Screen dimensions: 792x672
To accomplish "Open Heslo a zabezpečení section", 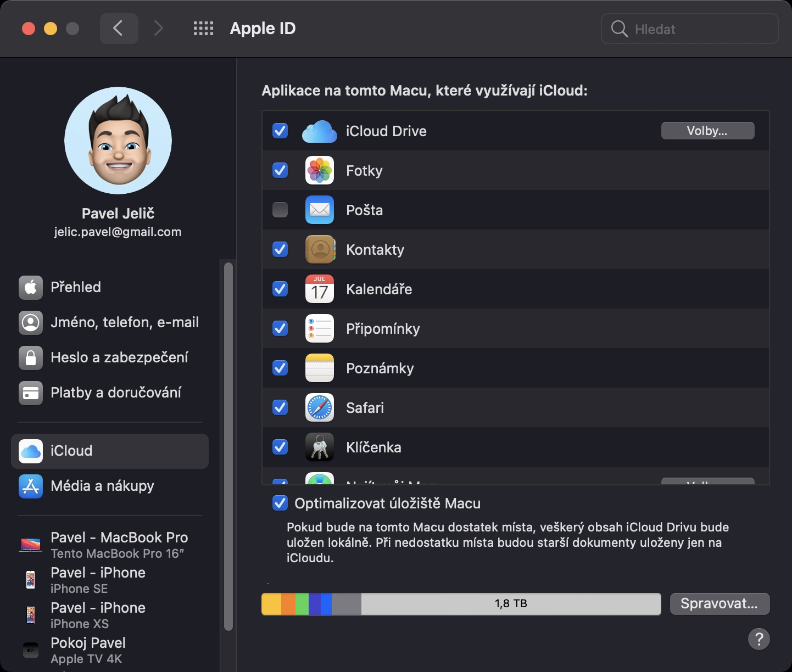I will (x=110, y=357).
